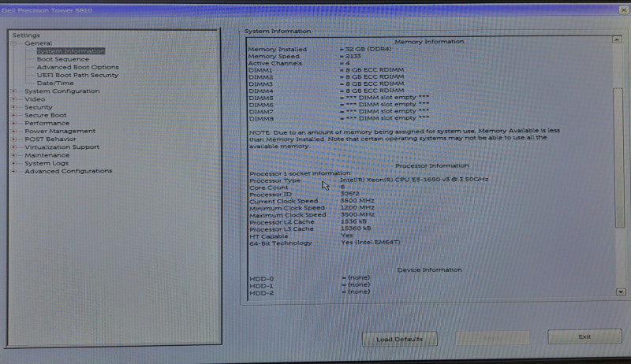Select the Secure Boot label

pos(46,115)
